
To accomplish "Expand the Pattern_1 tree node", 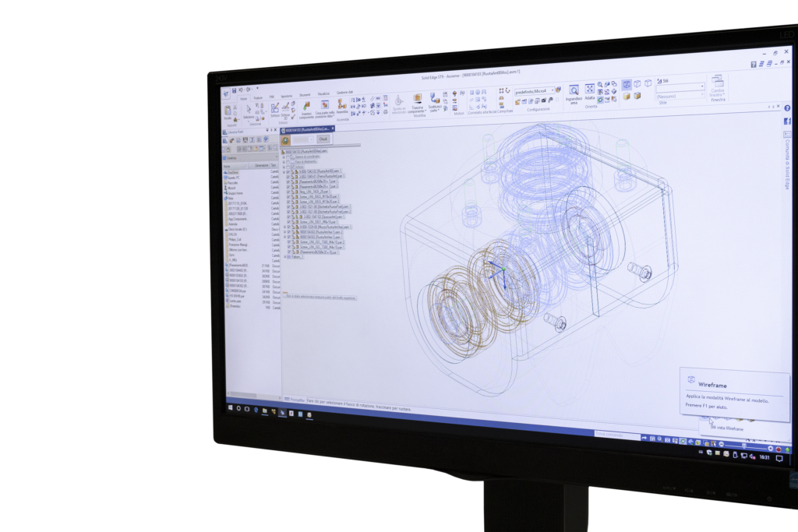I will click(x=285, y=257).
